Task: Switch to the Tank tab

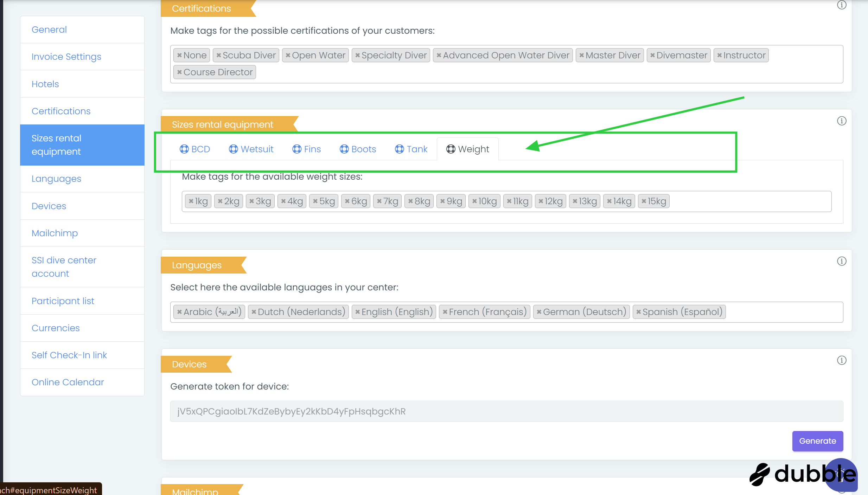Action: click(411, 149)
